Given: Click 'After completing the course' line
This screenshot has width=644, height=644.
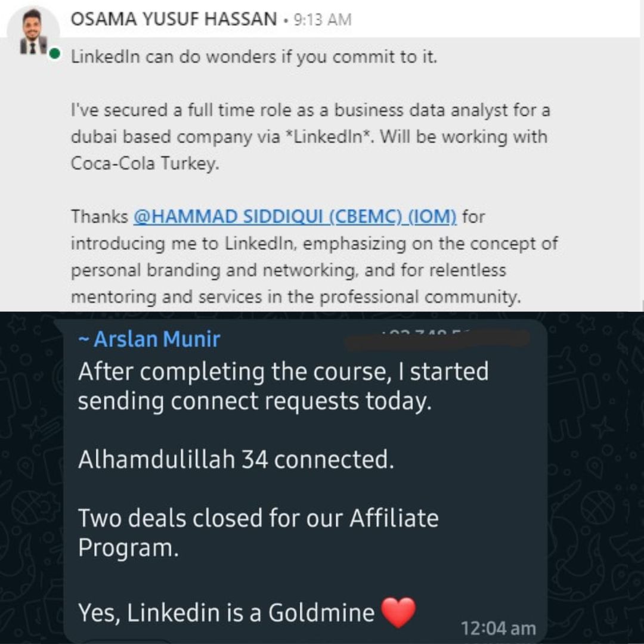Looking at the screenshot, I should point(283,371).
